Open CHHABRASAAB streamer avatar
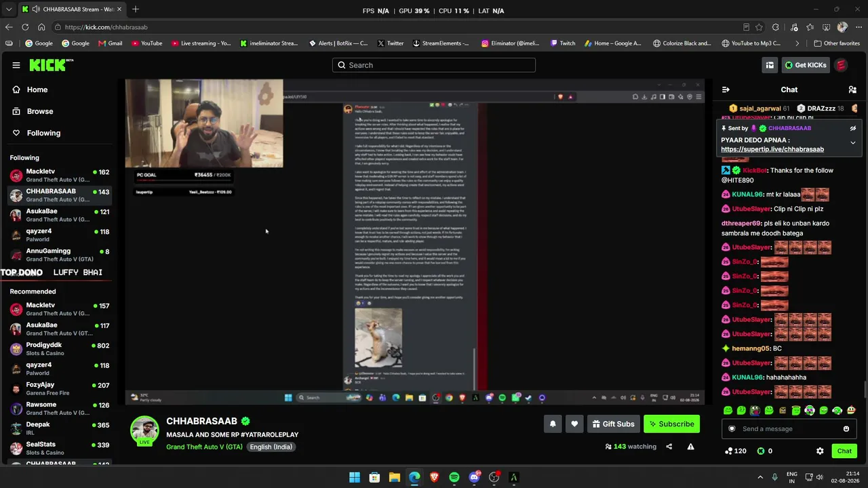Screen dimensions: 868x488 [x=144, y=431]
